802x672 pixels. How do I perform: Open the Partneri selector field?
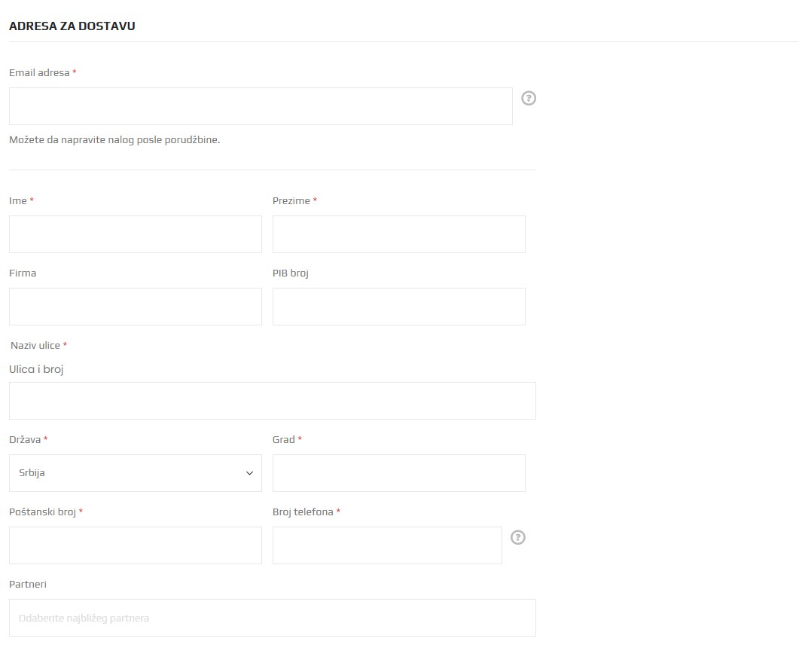point(272,618)
